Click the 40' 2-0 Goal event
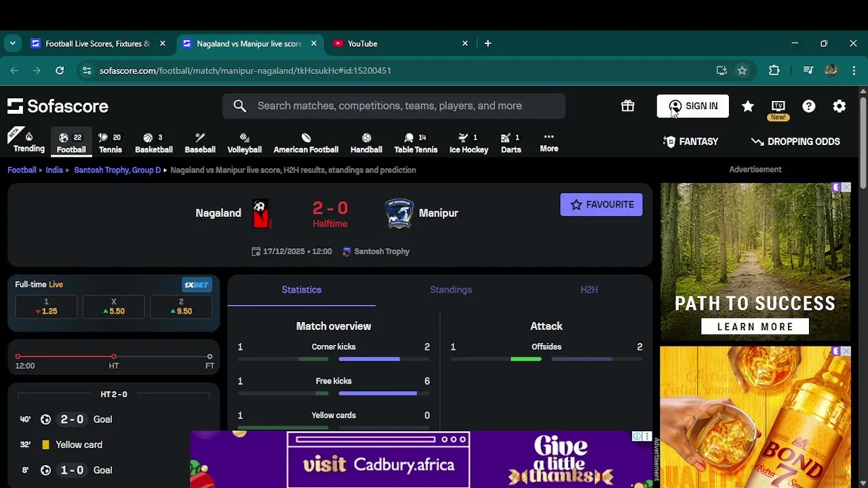This screenshot has height=488, width=868. pyautogui.click(x=114, y=420)
